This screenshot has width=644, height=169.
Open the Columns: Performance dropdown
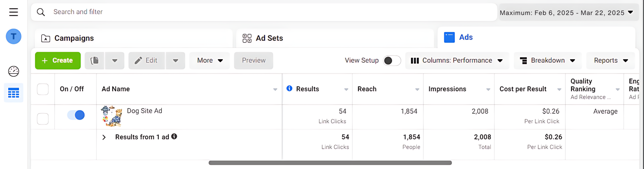point(457,61)
